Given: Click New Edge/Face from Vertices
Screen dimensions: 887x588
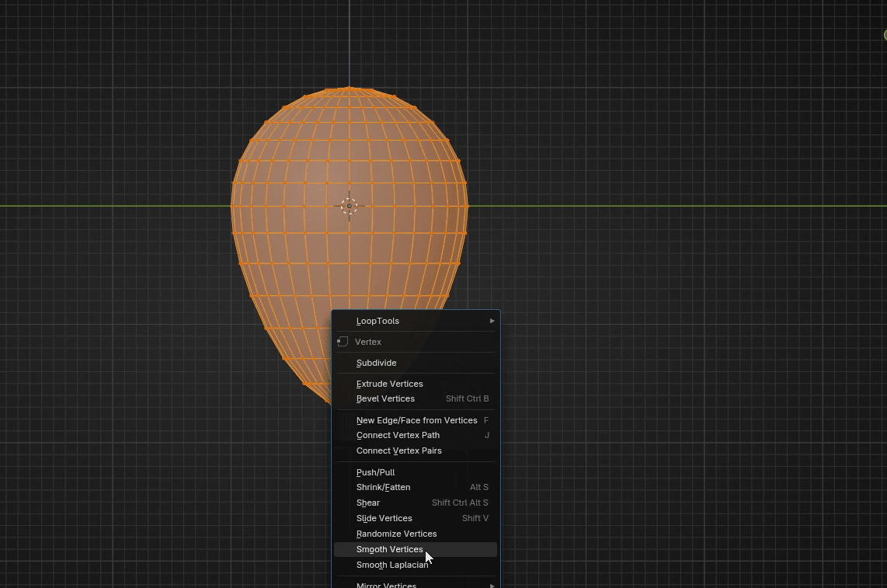Looking at the screenshot, I should (x=417, y=420).
